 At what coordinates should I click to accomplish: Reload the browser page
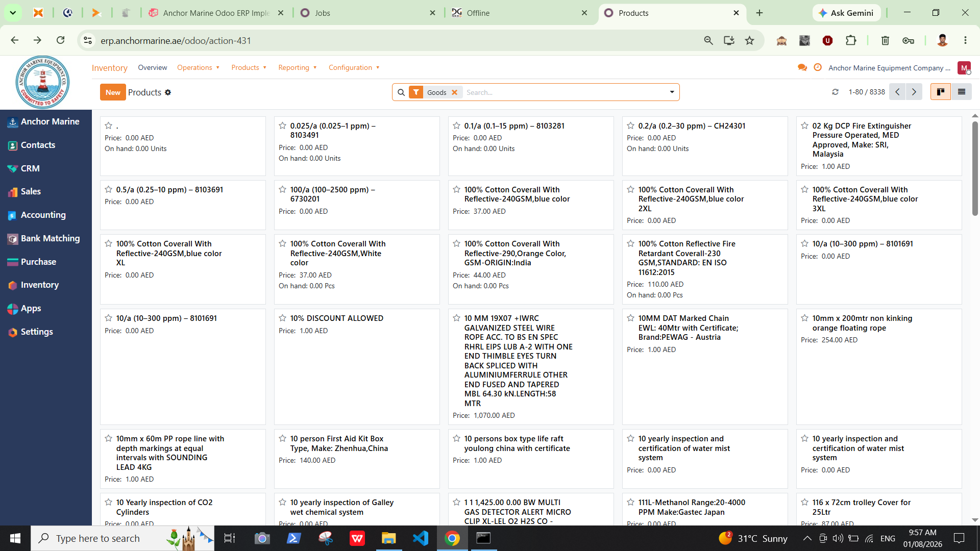pyautogui.click(x=60, y=40)
